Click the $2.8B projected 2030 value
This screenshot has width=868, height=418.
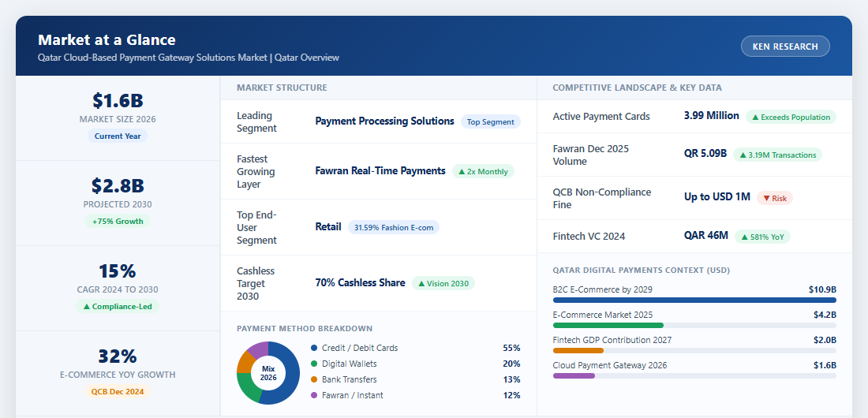coord(118,186)
